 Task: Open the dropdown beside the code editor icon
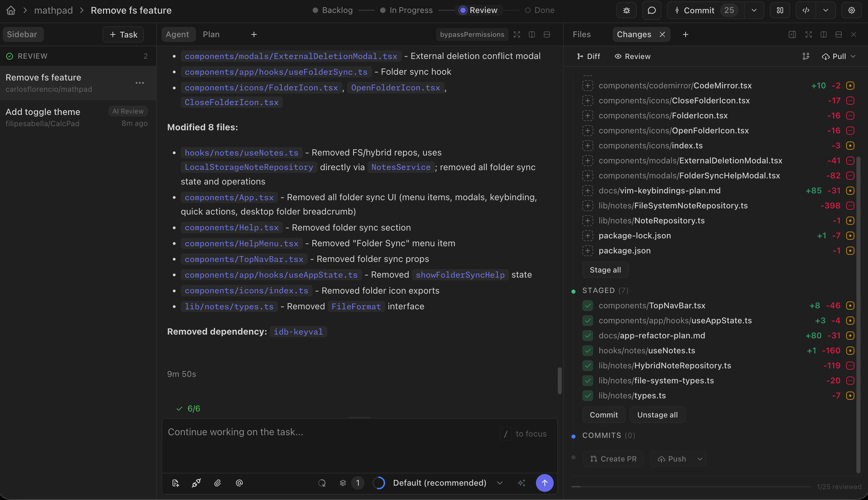tap(825, 10)
